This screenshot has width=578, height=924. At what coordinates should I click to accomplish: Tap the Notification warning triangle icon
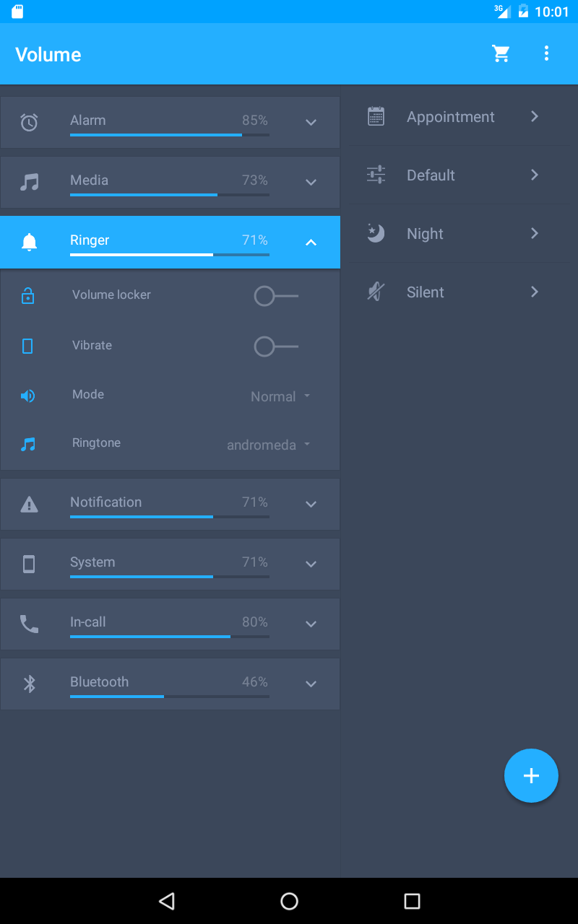pos(29,504)
